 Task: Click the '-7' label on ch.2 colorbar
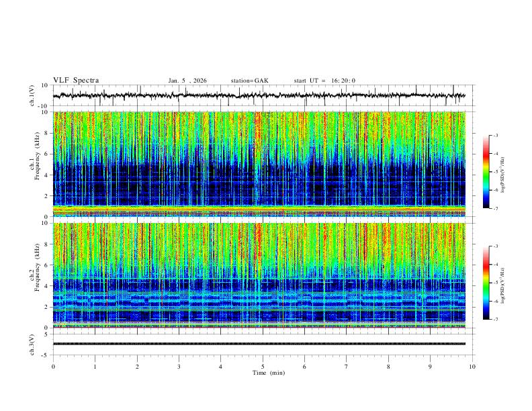[495, 320]
